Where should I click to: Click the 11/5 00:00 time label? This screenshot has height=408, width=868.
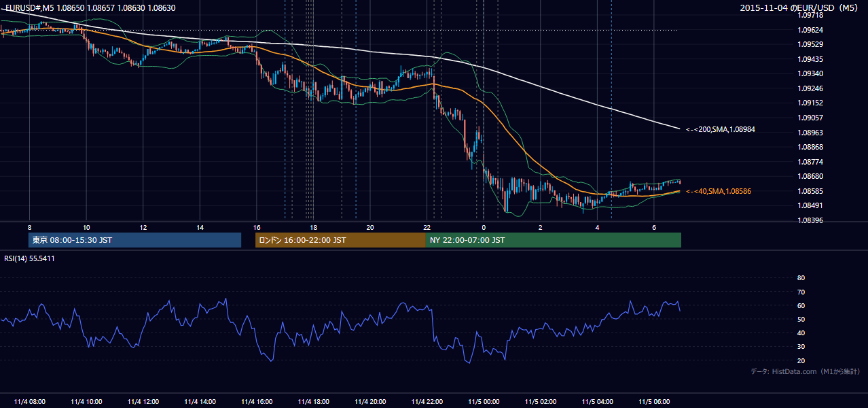point(484,402)
